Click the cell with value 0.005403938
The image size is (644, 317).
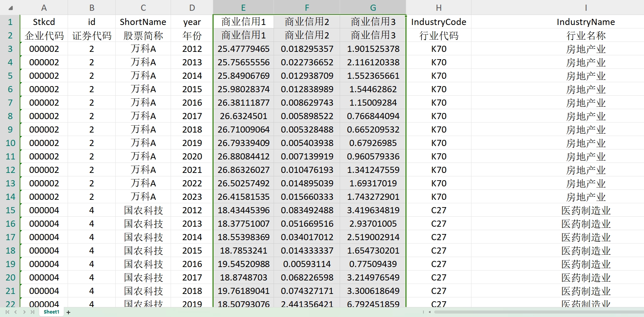pyautogui.click(x=307, y=143)
